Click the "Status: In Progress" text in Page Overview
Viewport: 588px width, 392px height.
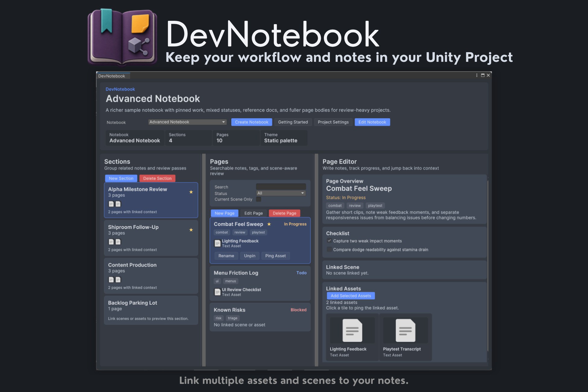tap(346, 198)
